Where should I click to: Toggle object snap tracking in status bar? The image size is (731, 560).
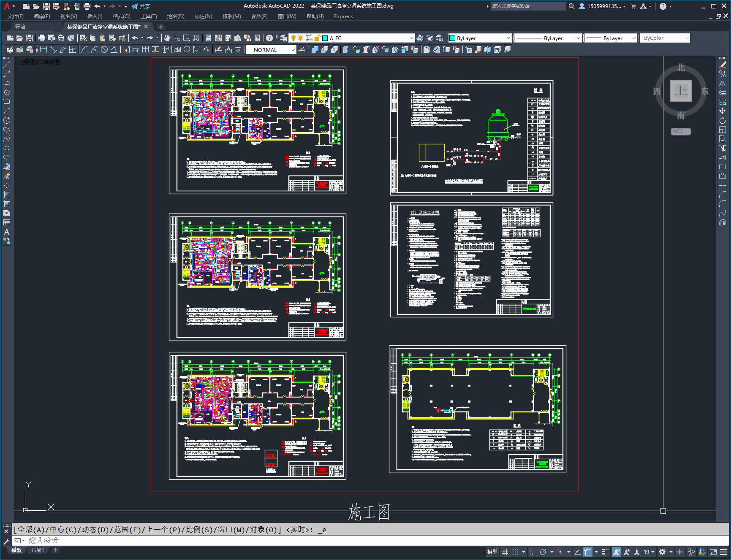pos(577,552)
